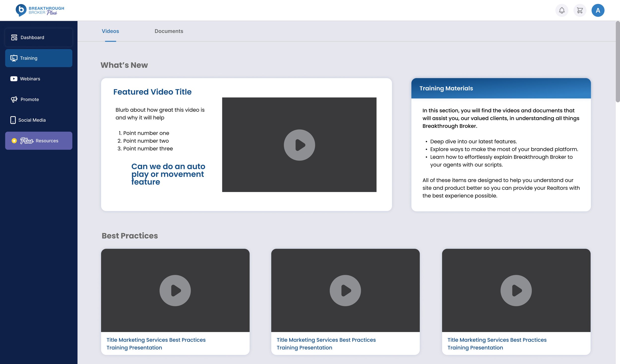620x364 pixels.
Task: Select the Videos tab
Action: point(110,31)
